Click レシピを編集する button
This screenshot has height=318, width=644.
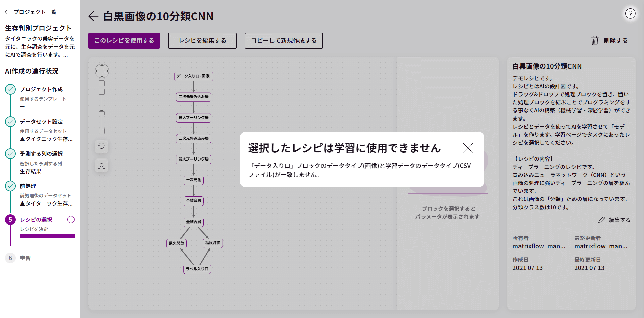[x=202, y=41]
